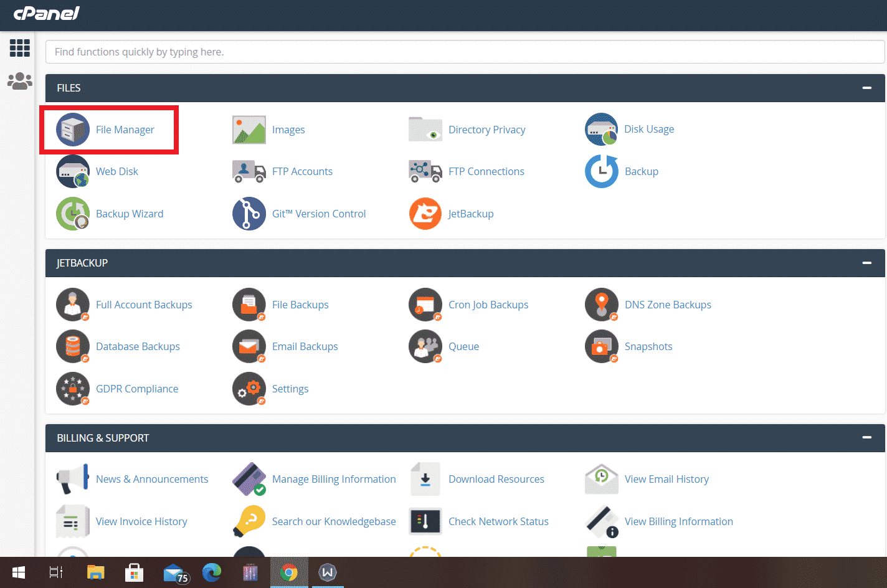The height and width of the screenshot is (588, 887).
Task: Open User Manager icon in sidebar
Action: (x=19, y=81)
